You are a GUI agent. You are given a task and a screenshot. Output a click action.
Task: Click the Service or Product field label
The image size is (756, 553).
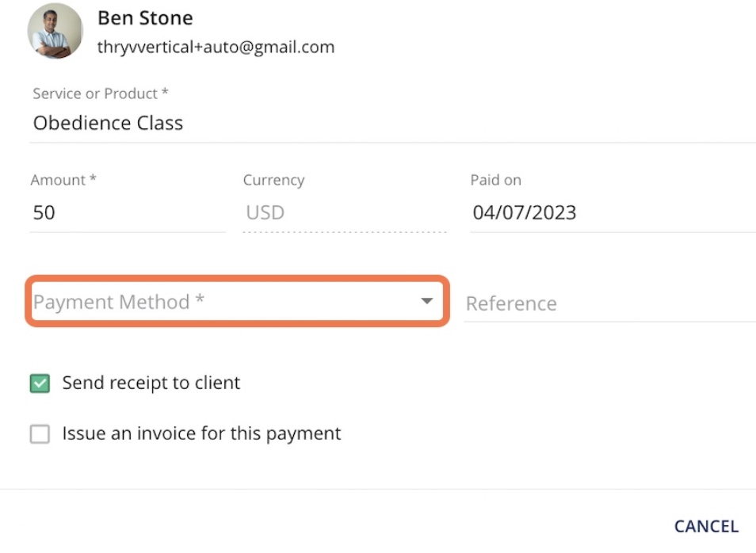coord(100,93)
